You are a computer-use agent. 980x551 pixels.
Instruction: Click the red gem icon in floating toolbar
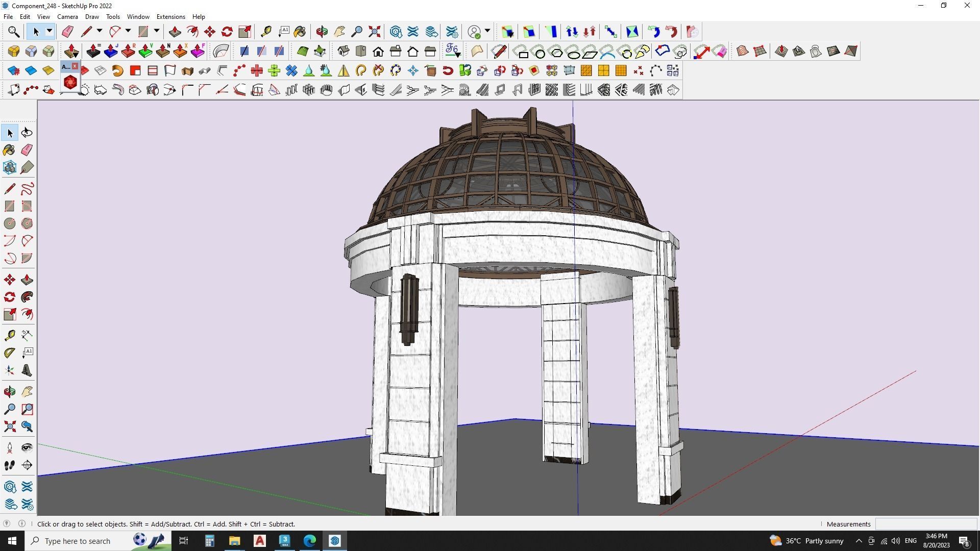[x=70, y=82]
